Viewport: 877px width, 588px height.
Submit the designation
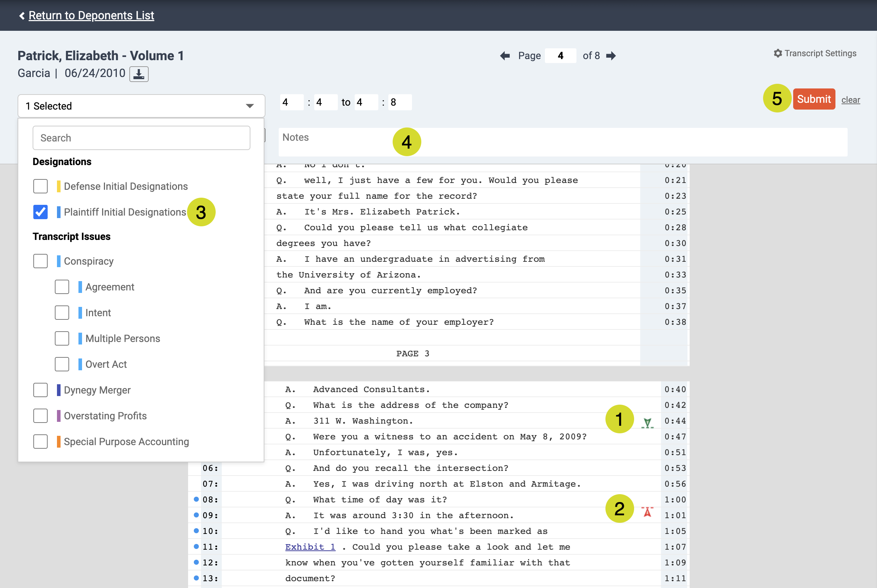(814, 99)
